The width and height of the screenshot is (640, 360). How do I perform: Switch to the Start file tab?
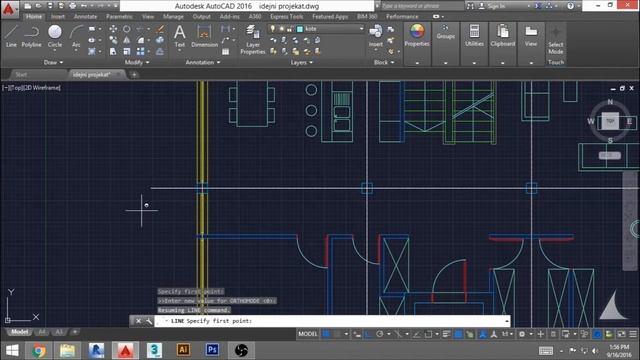coord(21,74)
